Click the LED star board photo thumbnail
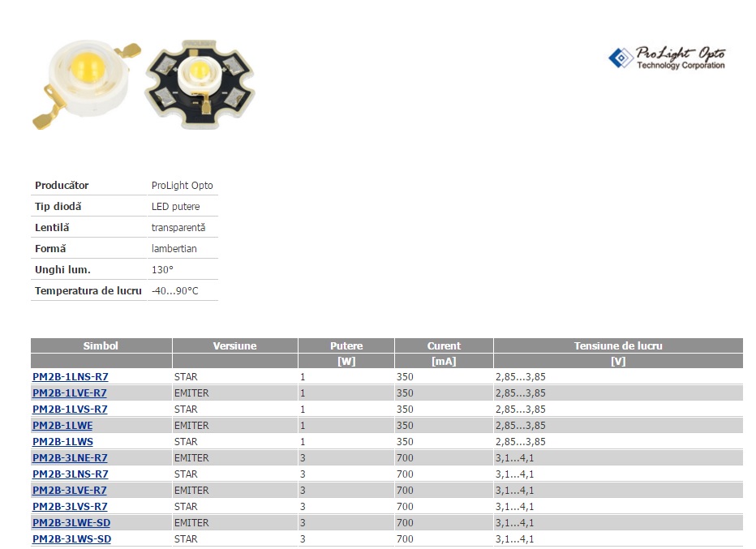 [x=200, y=84]
